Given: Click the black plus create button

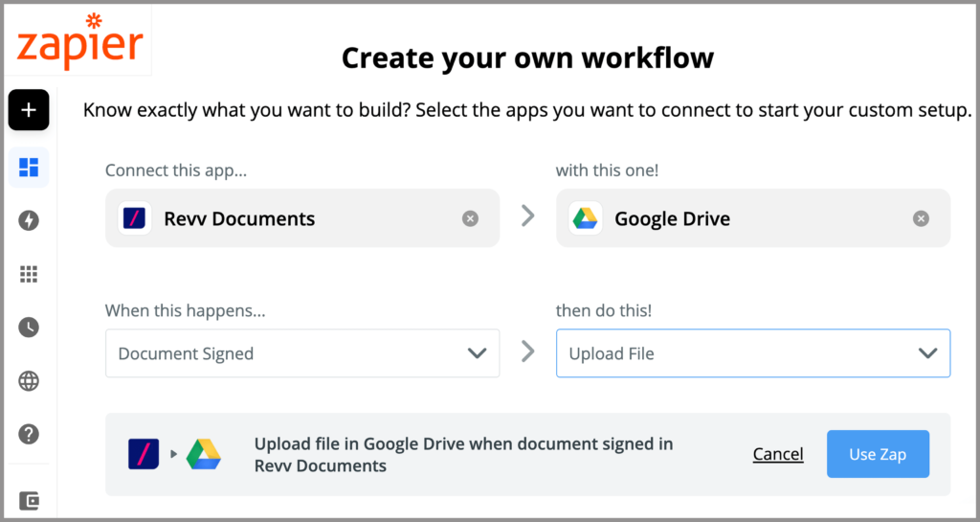Looking at the screenshot, I should click(29, 110).
